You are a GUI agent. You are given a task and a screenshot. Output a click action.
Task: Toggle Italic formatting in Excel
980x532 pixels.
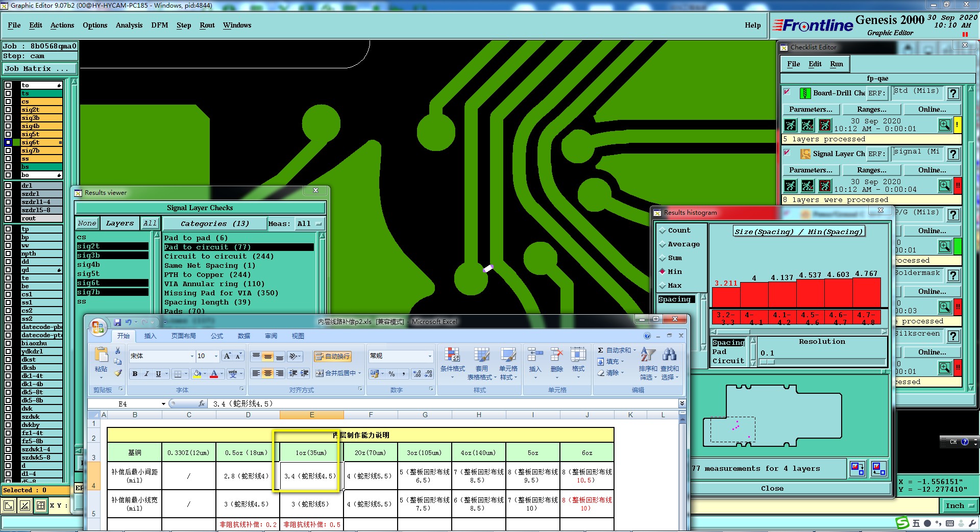[x=146, y=374]
